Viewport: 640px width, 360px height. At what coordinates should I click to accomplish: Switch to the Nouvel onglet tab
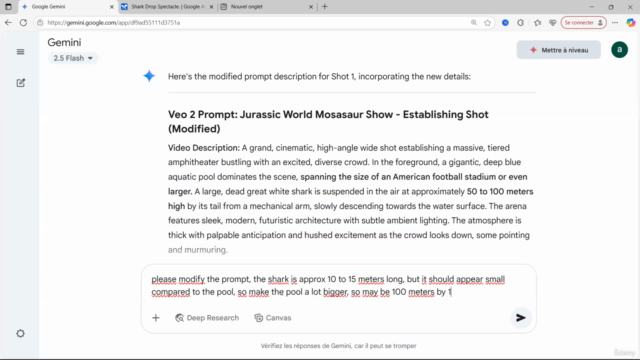[267, 7]
